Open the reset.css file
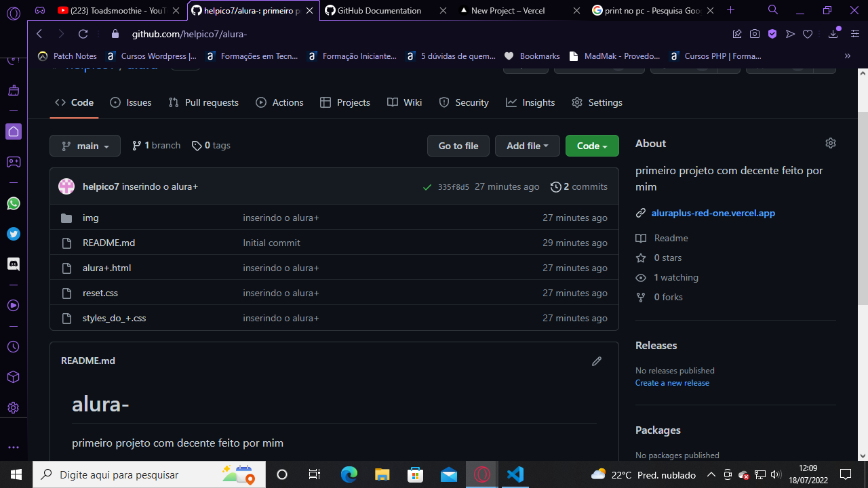Image resolution: width=868 pixels, height=488 pixels. (100, 293)
